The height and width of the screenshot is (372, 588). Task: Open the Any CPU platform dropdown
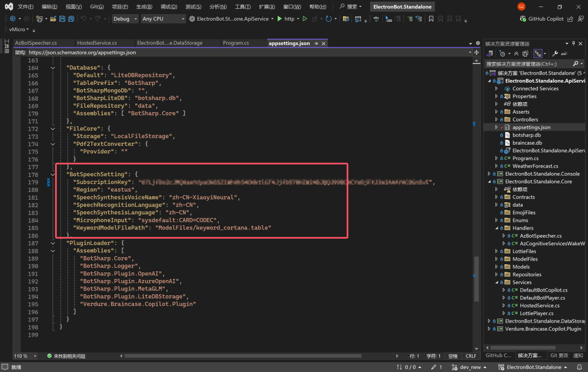163,18
